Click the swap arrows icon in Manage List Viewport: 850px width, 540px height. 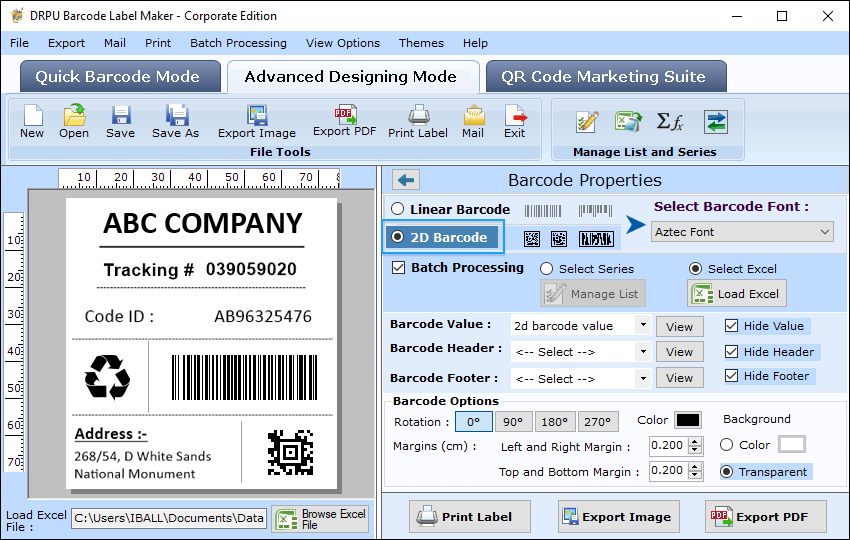point(716,121)
